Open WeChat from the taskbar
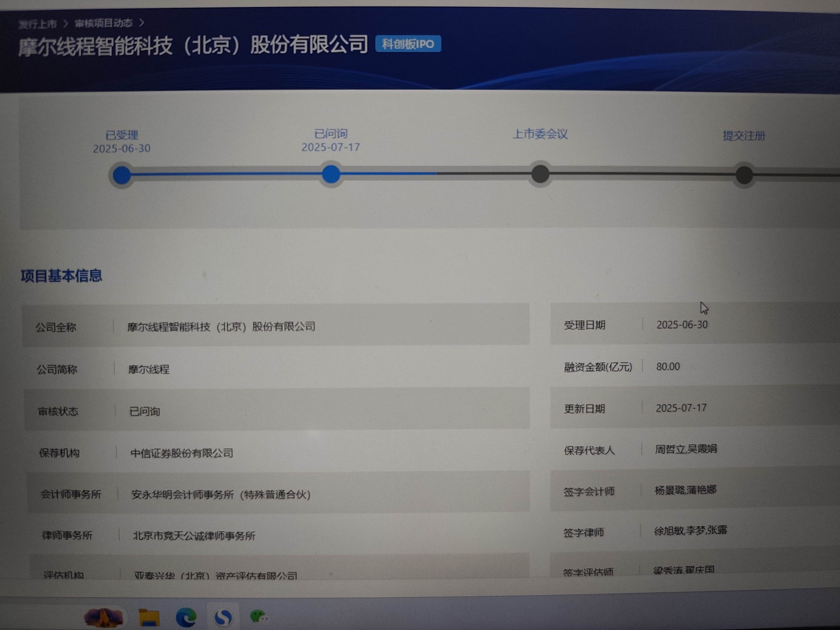The width and height of the screenshot is (840, 630). (259, 616)
